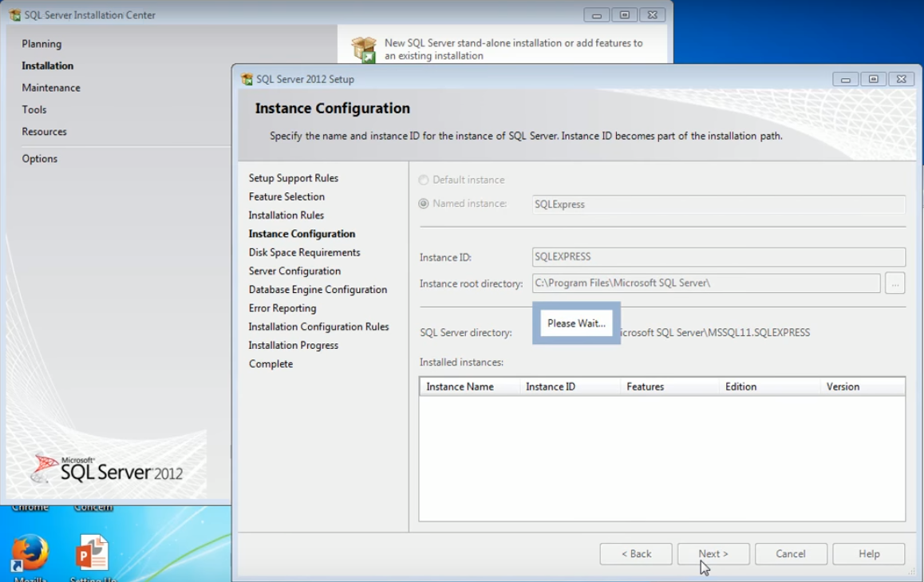Open the Firefox desktop shortcut icon
The image size is (924, 582).
[30, 552]
